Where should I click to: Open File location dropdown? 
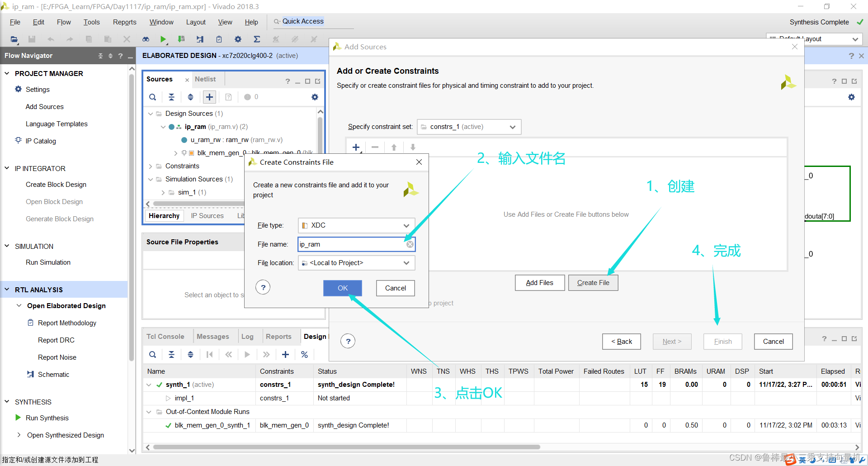pyautogui.click(x=357, y=263)
